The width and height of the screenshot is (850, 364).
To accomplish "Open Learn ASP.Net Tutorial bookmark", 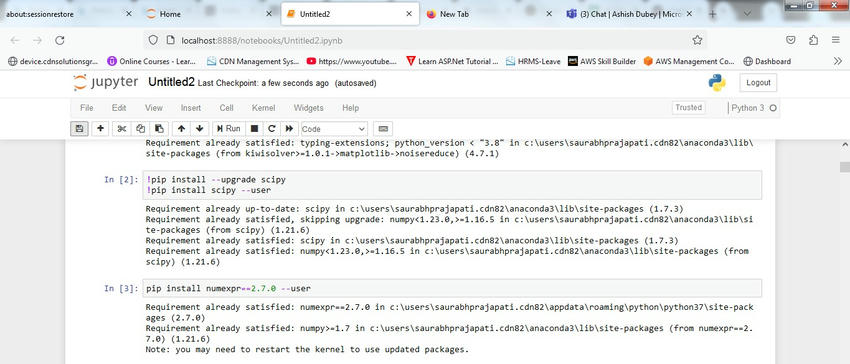I will [452, 61].
